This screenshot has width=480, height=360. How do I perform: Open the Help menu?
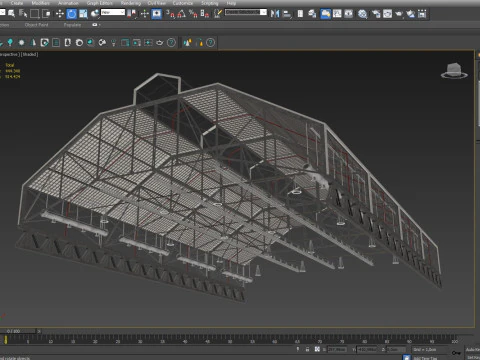tap(231, 3)
